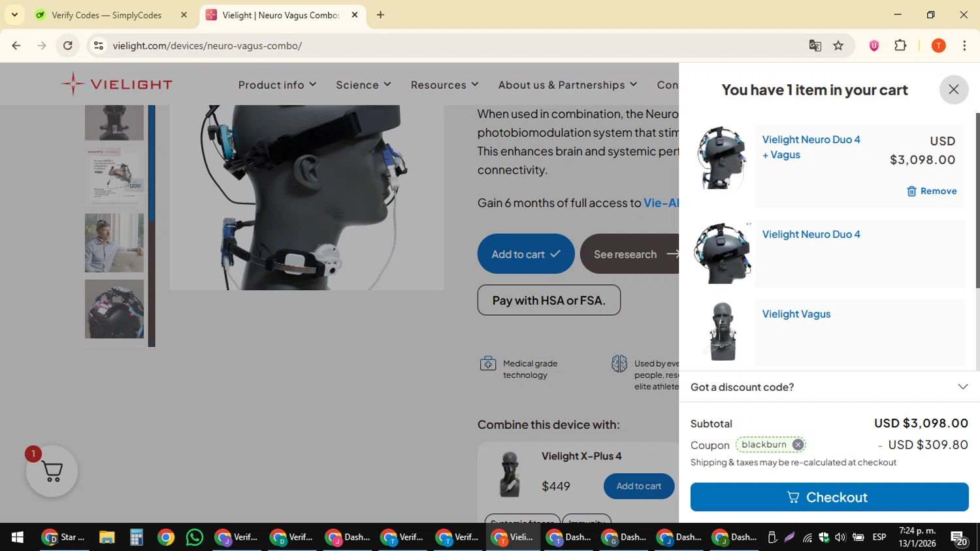Close the Vielight browser tab
Viewport: 980px width, 551px height.
(x=355, y=15)
